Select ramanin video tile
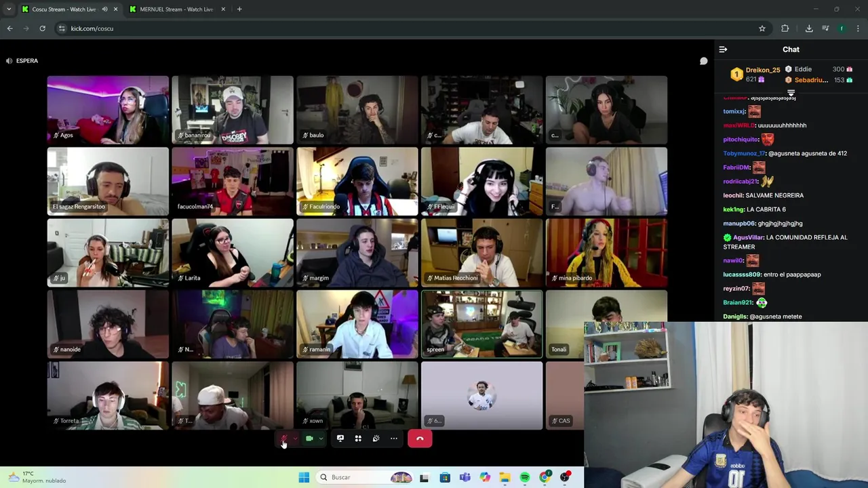This screenshot has height=488, width=868. (357, 324)
